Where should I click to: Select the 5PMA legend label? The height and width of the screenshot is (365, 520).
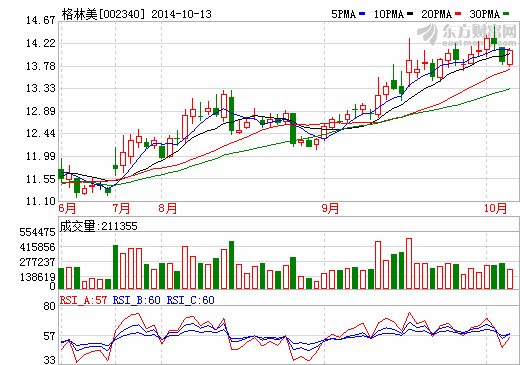pos(343,14)
